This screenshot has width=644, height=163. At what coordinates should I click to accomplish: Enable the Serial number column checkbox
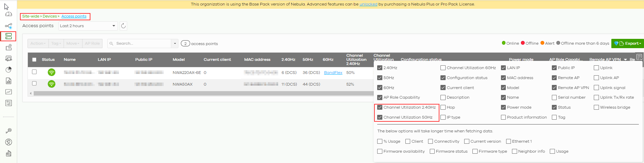click(x=554, y=97)
